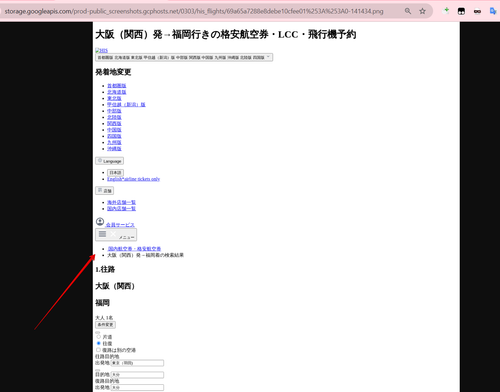Select 復路は別の空港 radio button
Image resolution: width=500 pixels, height=392 pixels.
(x=98, y=350)
